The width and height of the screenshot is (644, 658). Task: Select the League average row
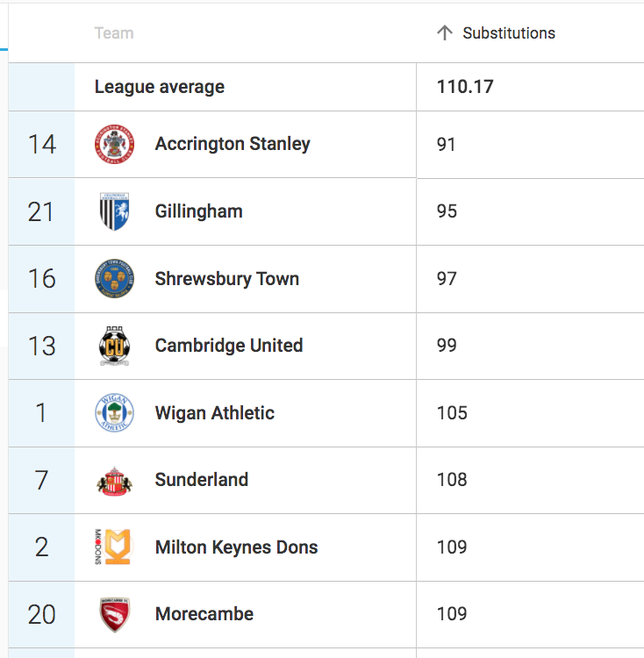[x=326, y=87]
